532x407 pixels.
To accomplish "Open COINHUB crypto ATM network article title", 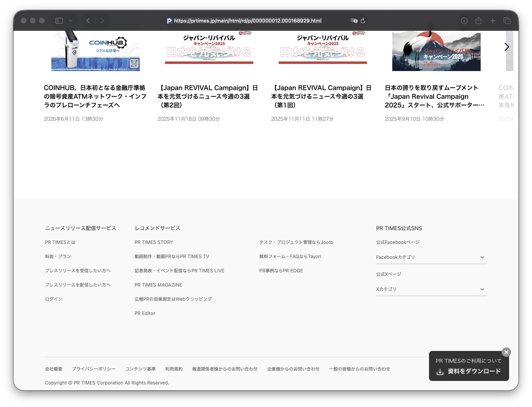I will [95, 96].
